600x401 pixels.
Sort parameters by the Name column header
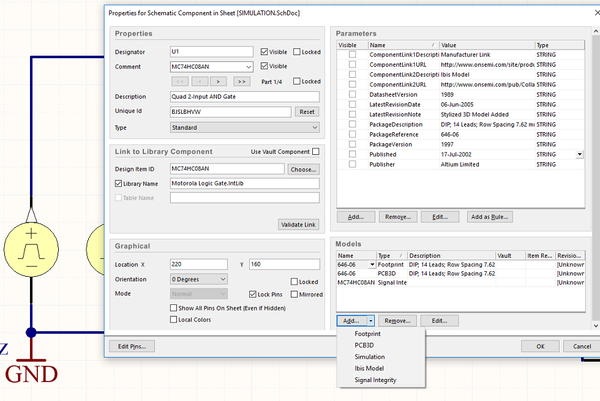[404, 45]
